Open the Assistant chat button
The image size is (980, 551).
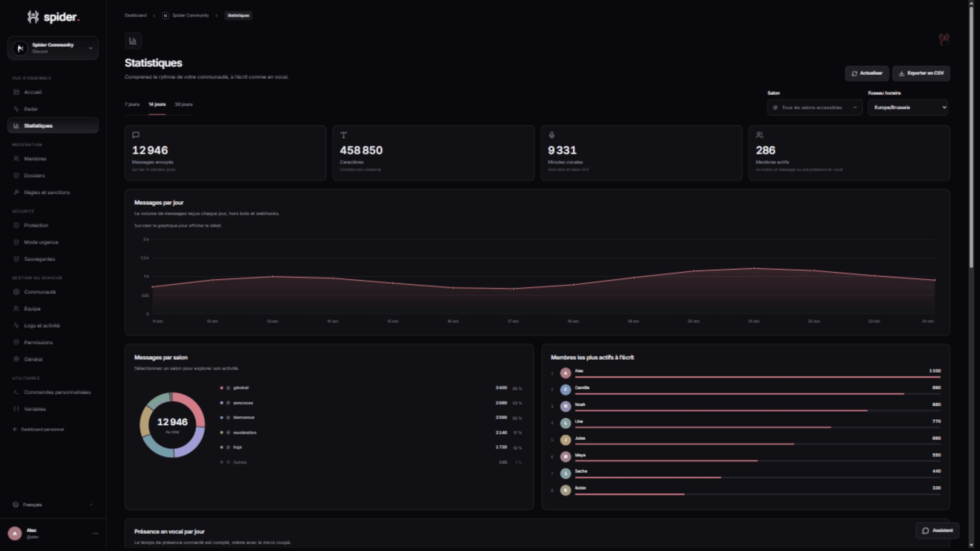[x=937, y=530]
